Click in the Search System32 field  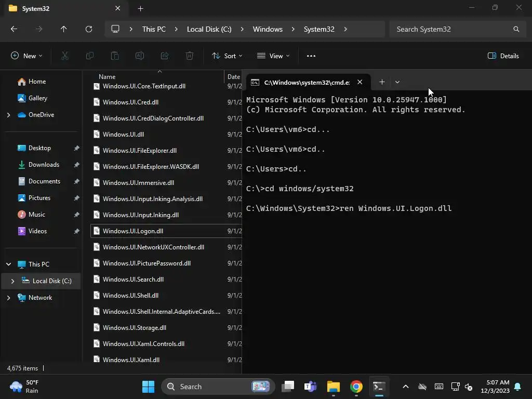[x=452, y=29]
